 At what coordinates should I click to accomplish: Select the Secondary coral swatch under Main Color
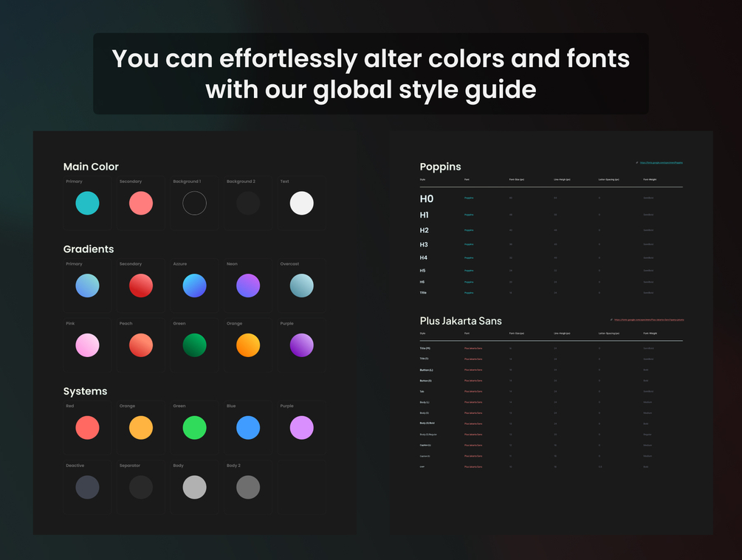pos(141,204)
